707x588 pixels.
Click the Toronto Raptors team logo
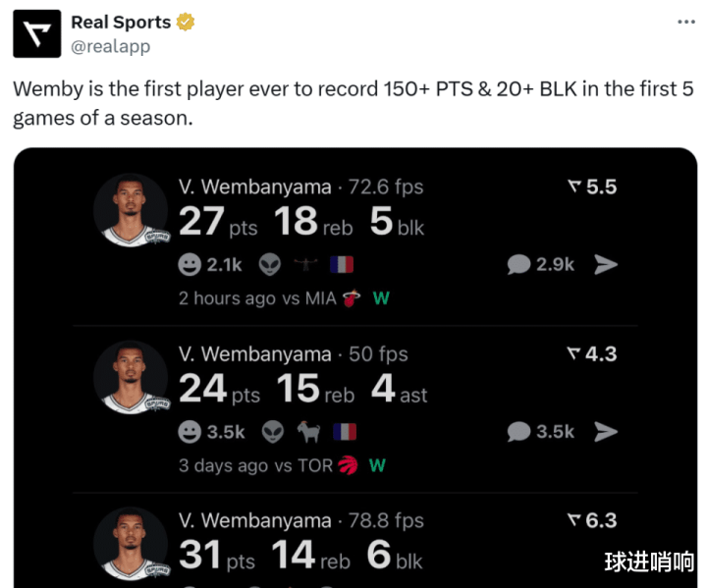point(348,465)
